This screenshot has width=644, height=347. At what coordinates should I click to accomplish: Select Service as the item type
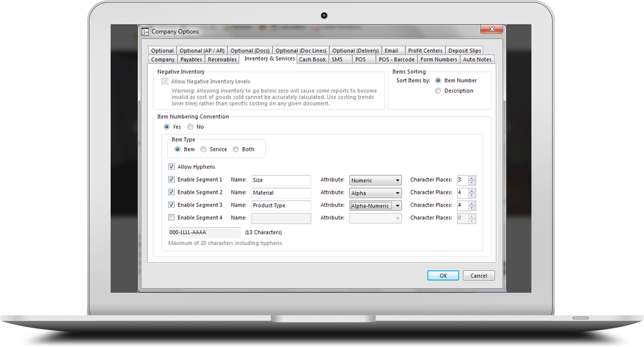click(x=204, y=149)
